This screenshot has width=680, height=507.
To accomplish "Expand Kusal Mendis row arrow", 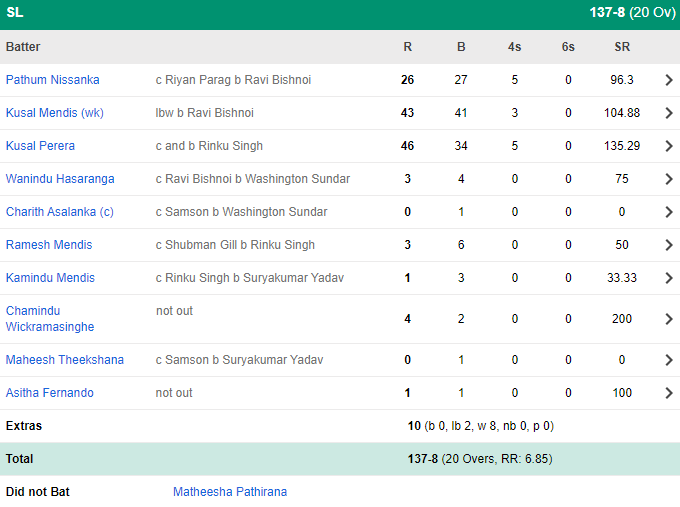I will tap(668, 113).
